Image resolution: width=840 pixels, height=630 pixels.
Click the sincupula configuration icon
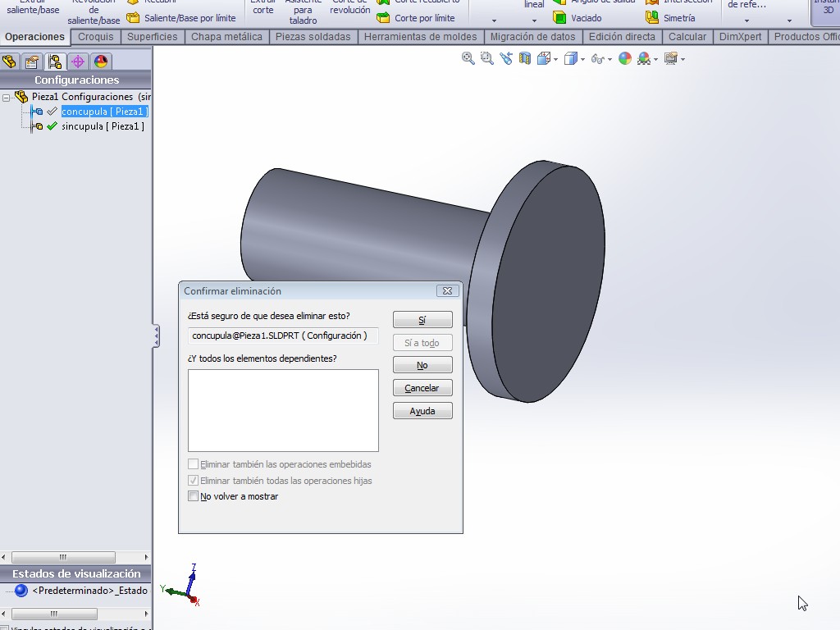coord(37,126)
